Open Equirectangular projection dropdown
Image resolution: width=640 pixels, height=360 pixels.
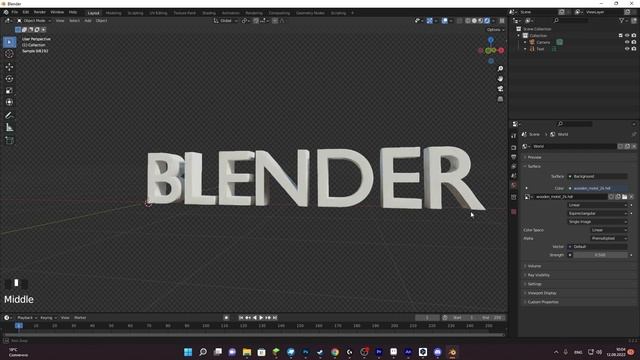(597, 213)
